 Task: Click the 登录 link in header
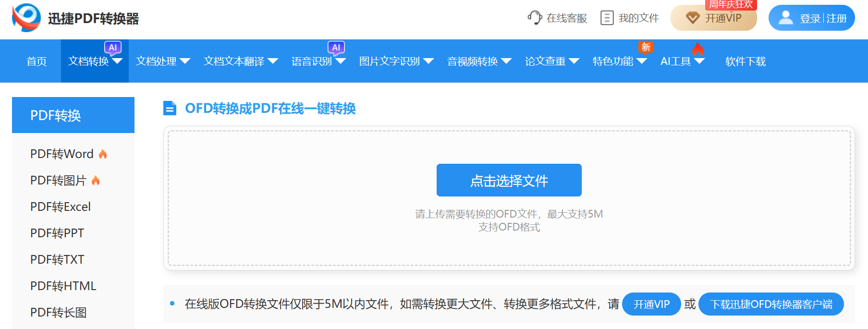pyautogui.click(x=810, y=18)
